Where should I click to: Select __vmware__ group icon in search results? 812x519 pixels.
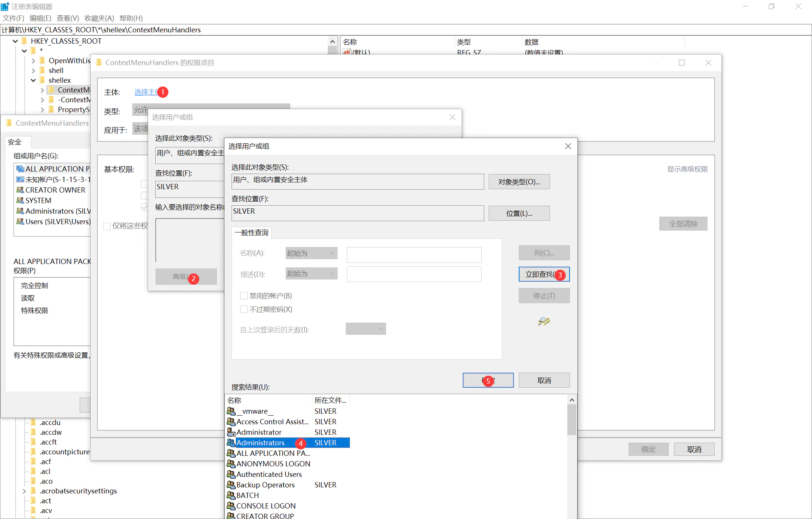click(231, 411)
